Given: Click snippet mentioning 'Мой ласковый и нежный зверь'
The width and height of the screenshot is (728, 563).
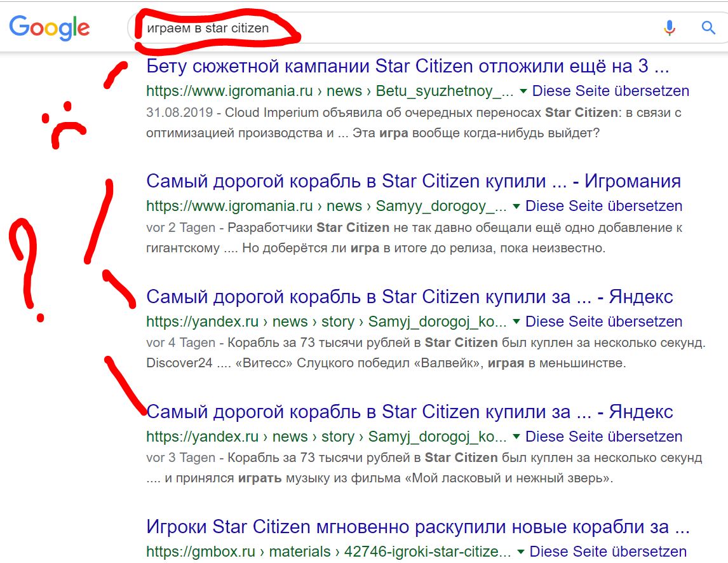Looking at the screenshot, I should pos(424,468).
